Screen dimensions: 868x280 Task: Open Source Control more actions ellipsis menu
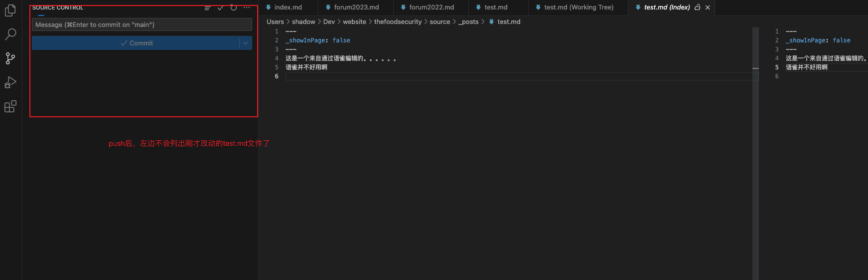pyautogui.click(x=247, y=7)
